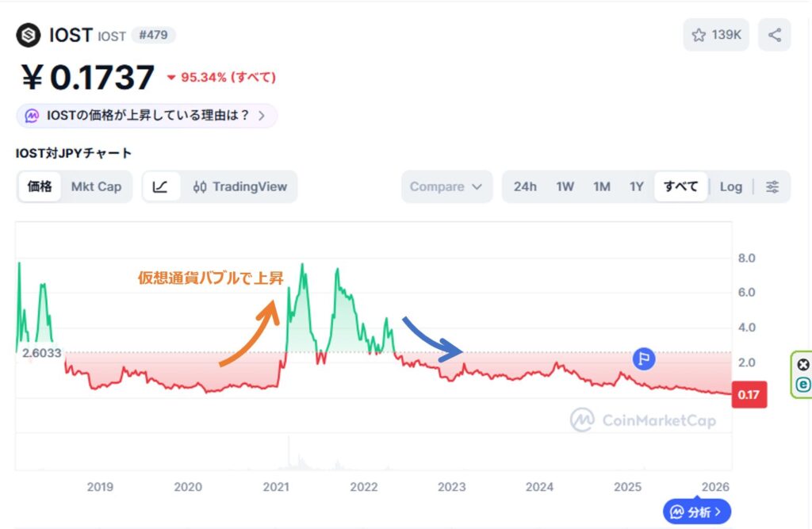Click the red 0.17 price marker label

coord(749,394)
